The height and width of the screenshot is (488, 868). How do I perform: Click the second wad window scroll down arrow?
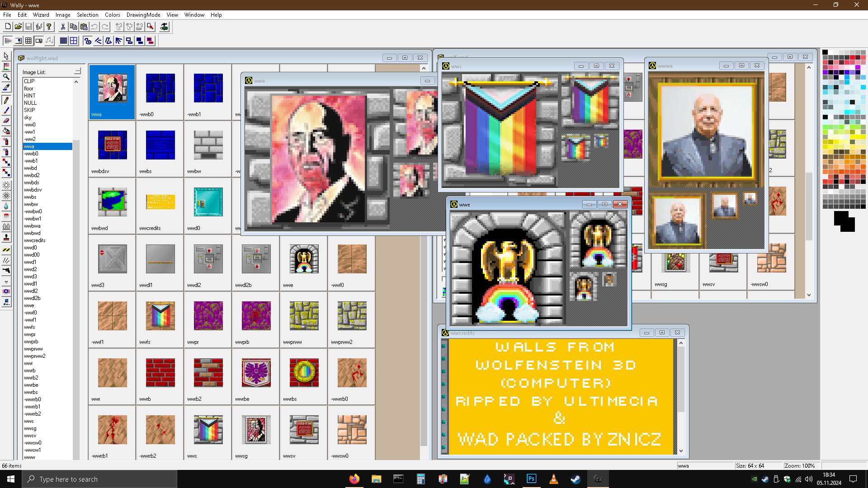pos(809,295)
